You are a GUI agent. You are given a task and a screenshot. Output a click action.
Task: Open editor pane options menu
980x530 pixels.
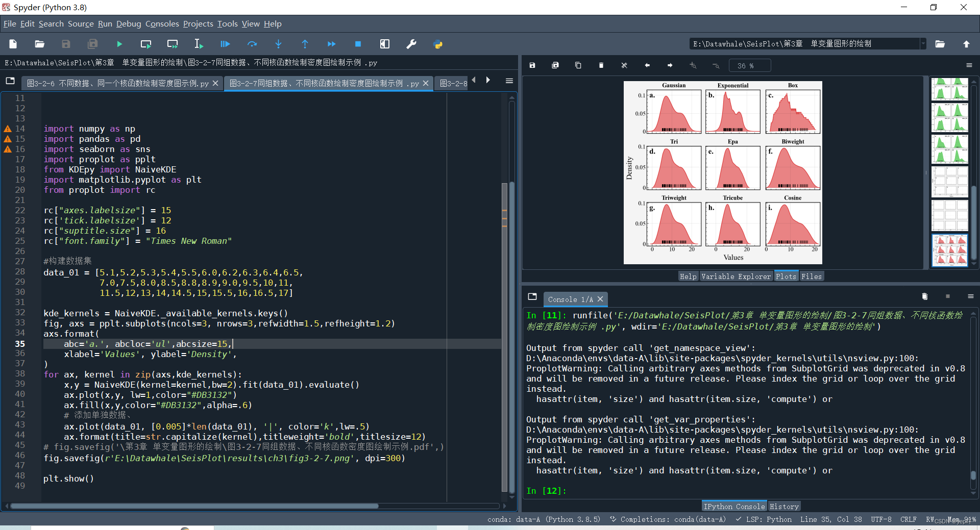pyautogui.click(x=509, y=81)
